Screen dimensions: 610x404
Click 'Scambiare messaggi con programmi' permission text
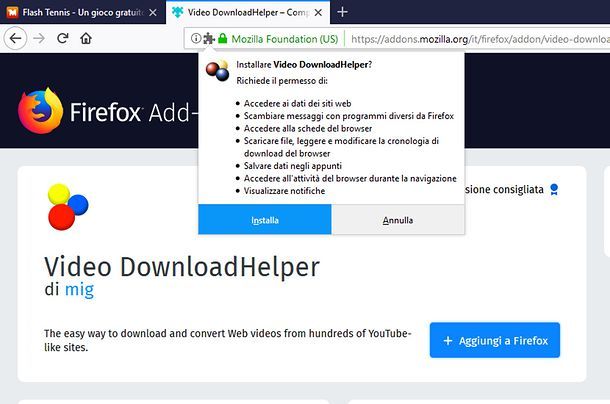[x=349, y=116]
